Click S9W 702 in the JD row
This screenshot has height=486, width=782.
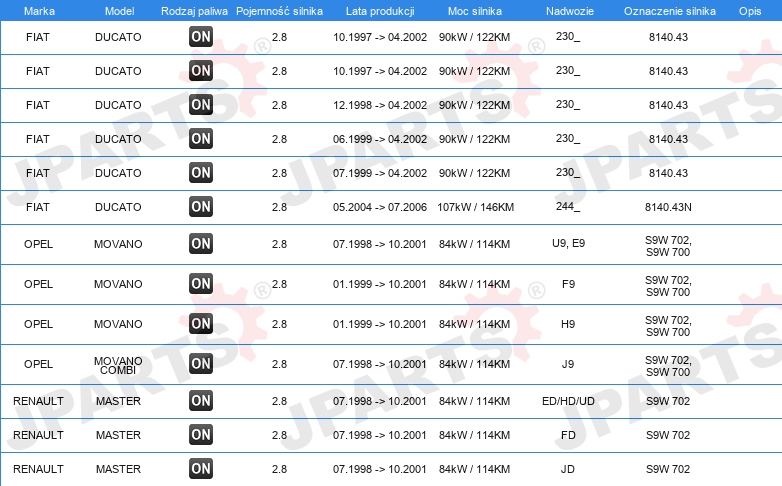coord(668,469)
